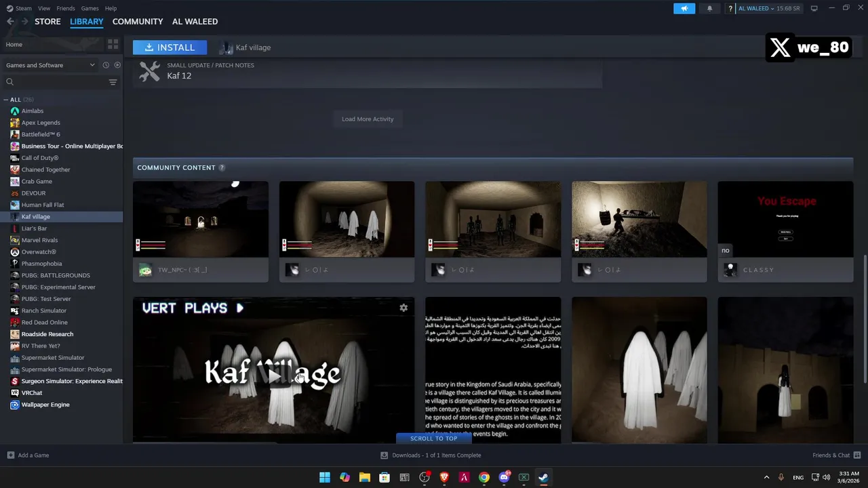Click Kaf village game icon beside Install
Viewport: 868px width, 488px height.
226,47
